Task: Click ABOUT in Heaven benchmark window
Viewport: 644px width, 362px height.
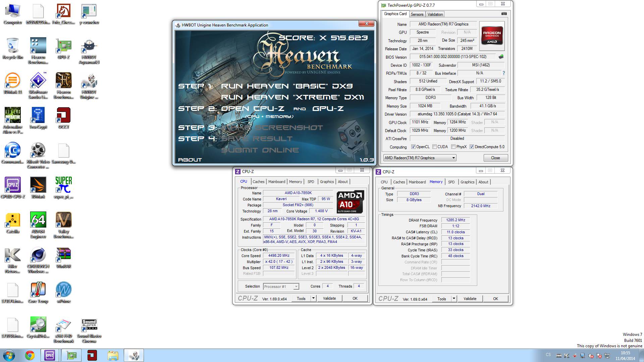Action: [x=190, y=160]
